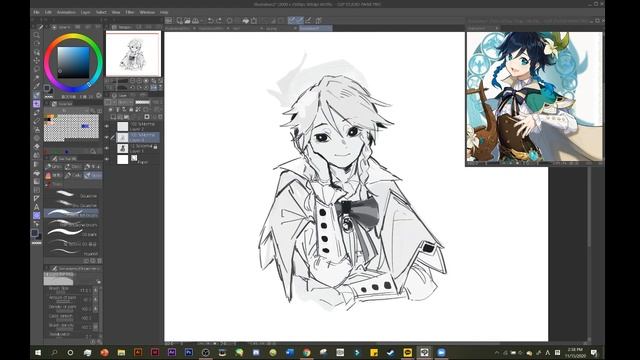Open the Filter menu
The image size is (640, 360).
pyautogui.click(x=130, y=12)
